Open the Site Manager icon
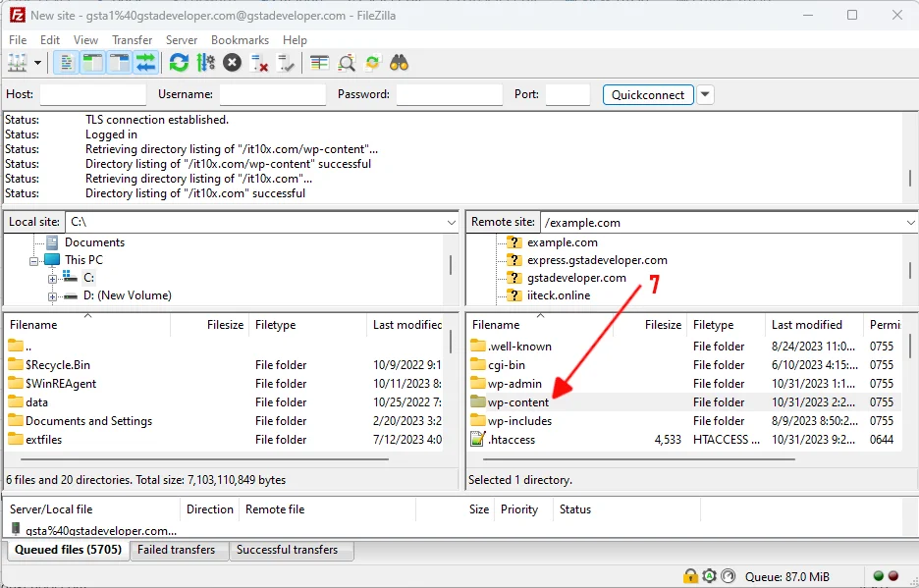The width and height of the screenshot is (919, 588). [18, 63]
